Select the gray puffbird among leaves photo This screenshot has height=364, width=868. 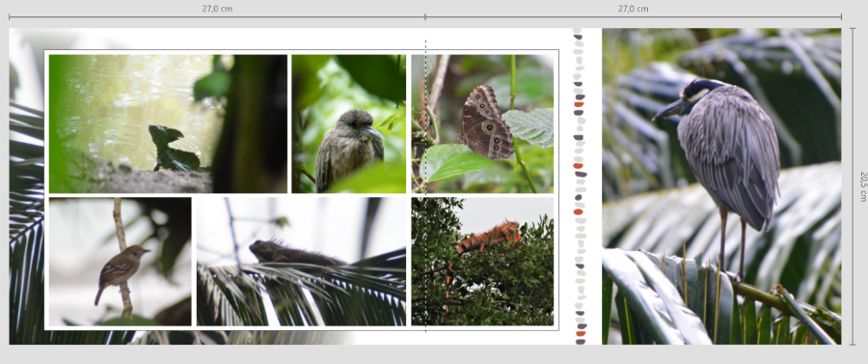point(348,124)
